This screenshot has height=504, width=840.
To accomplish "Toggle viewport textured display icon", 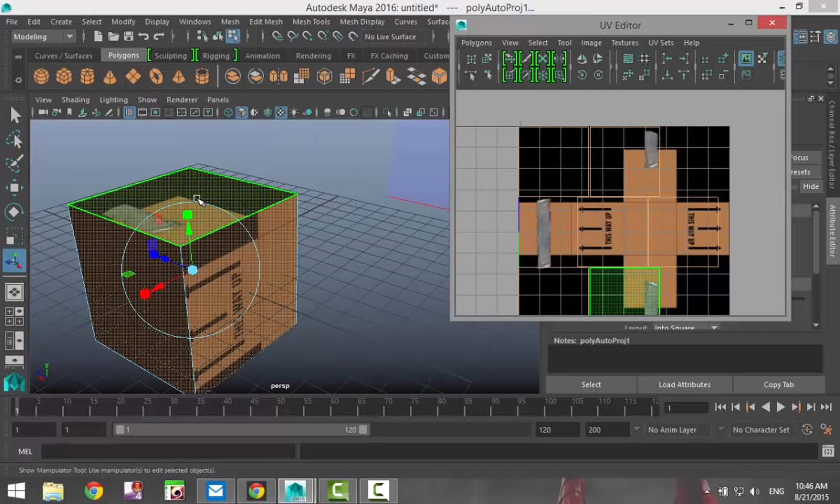I will (280, 112).
